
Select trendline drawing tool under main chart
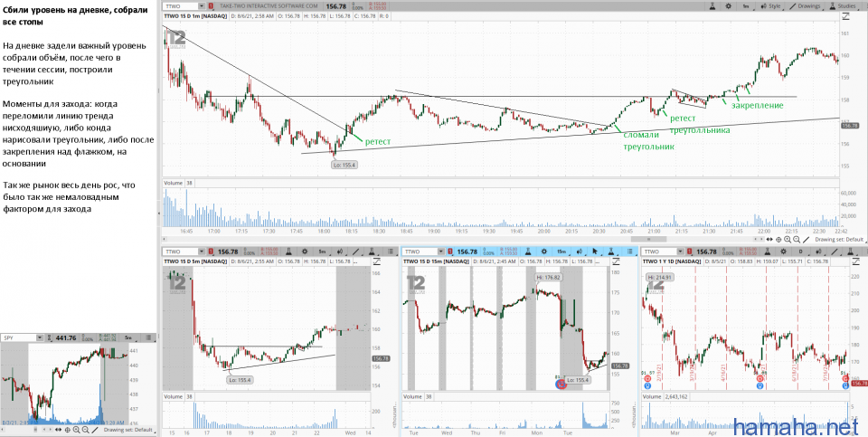[x=806, y=239]
